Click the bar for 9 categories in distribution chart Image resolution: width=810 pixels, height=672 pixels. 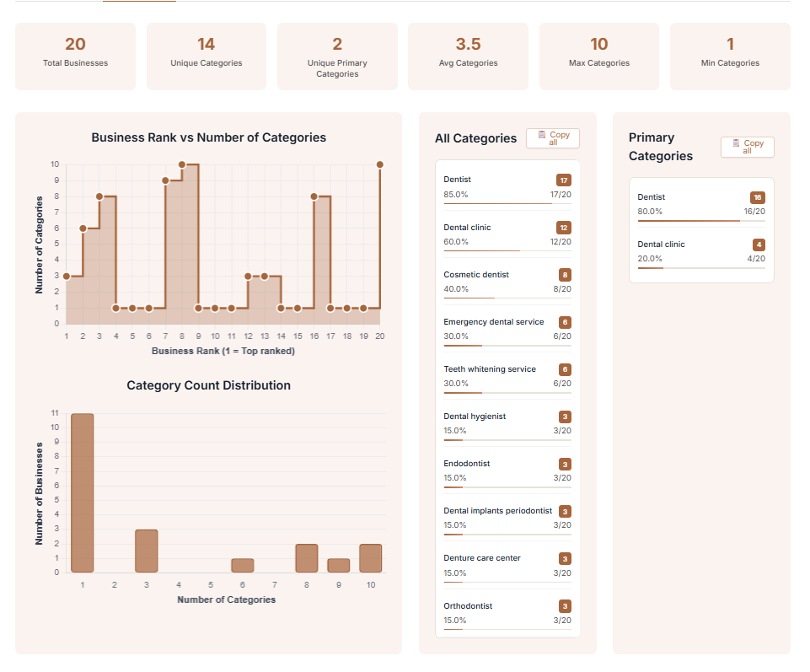339,565
